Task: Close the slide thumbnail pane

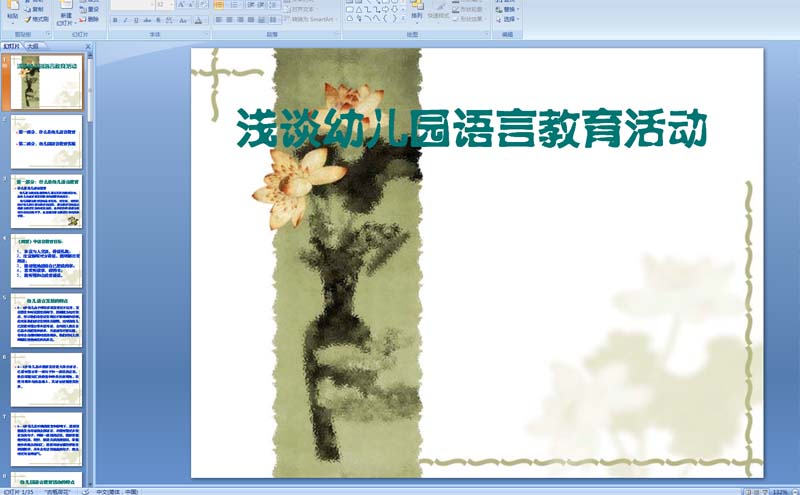Action: coord(88,46)
